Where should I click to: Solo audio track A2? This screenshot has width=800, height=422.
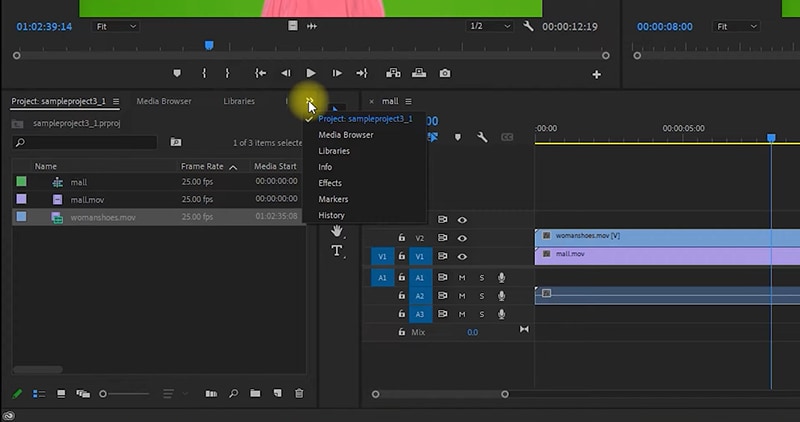click(x=481, y=296)
